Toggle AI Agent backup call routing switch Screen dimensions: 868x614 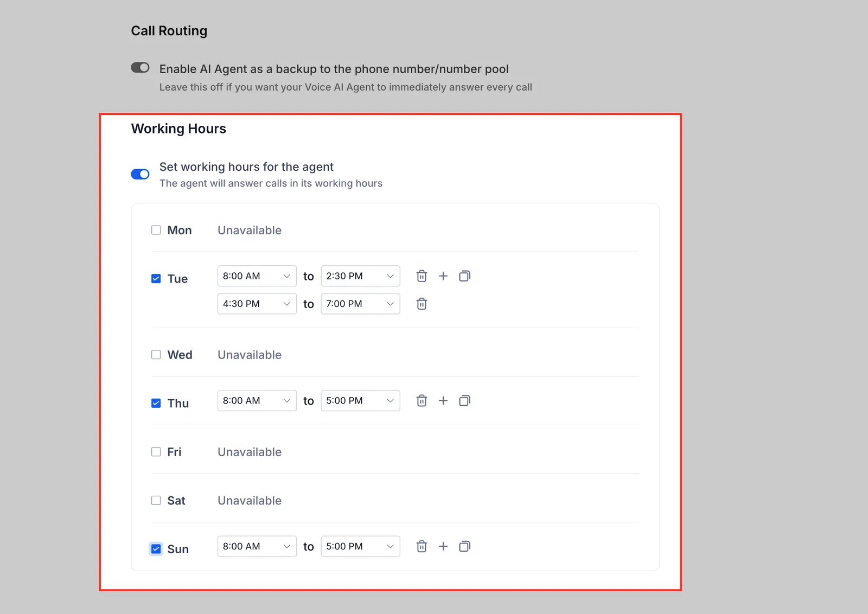[x=140, y=68]
